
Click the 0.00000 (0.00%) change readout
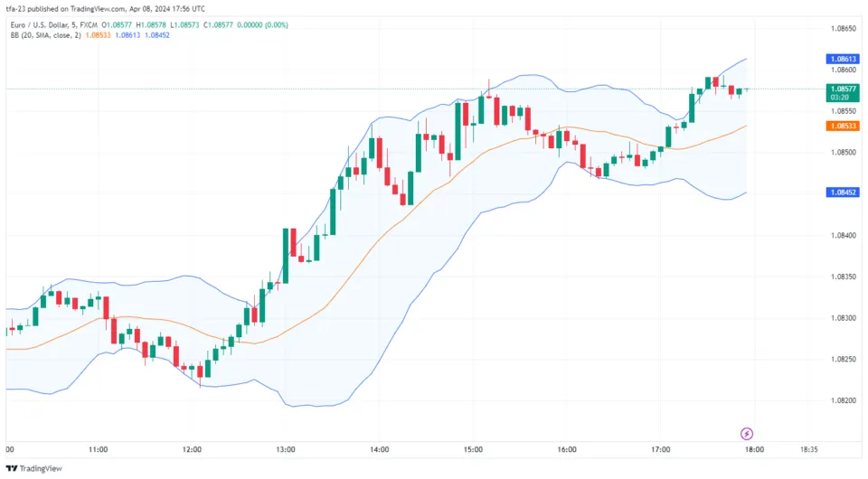click(x=263, y=25)
